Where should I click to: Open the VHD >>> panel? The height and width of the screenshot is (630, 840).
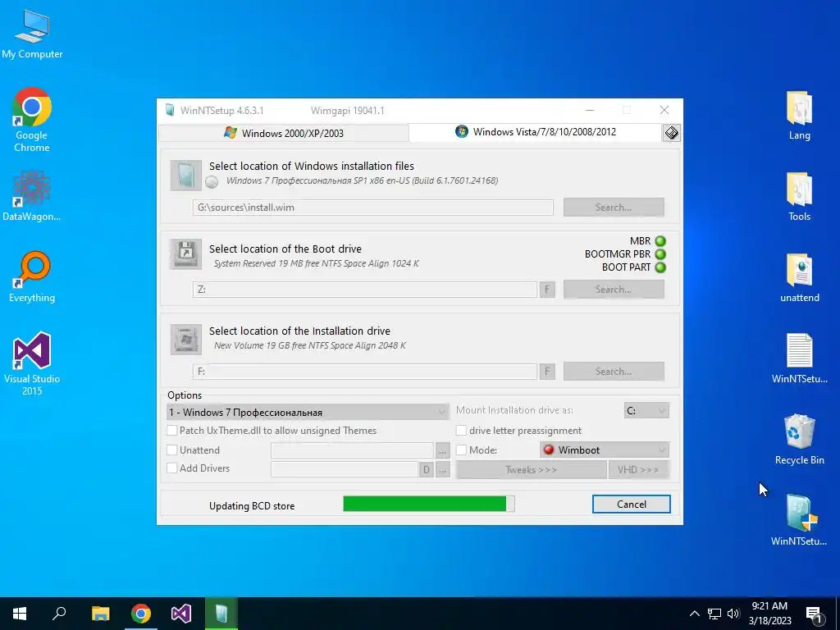tap(638, 470)
